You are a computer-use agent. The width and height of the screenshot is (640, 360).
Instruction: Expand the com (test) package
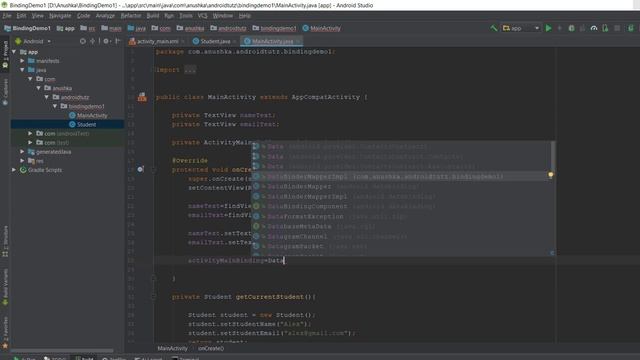coord(31,142)
